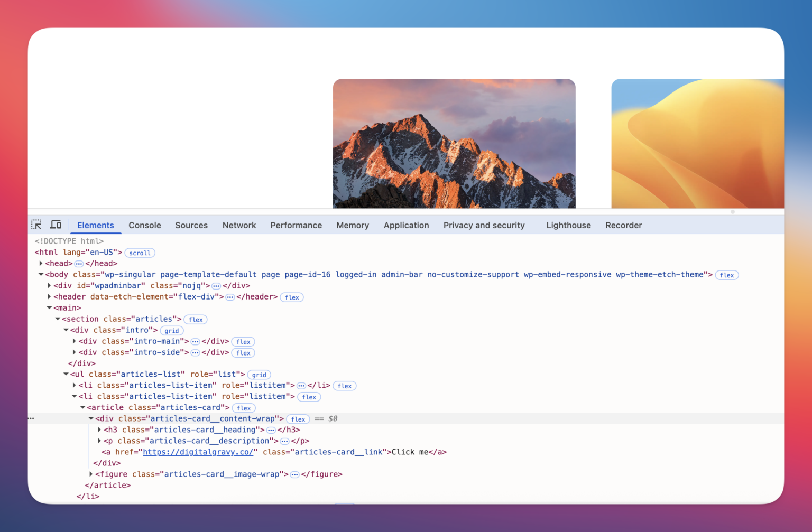Expand the intro-side div node

(75, 352)
